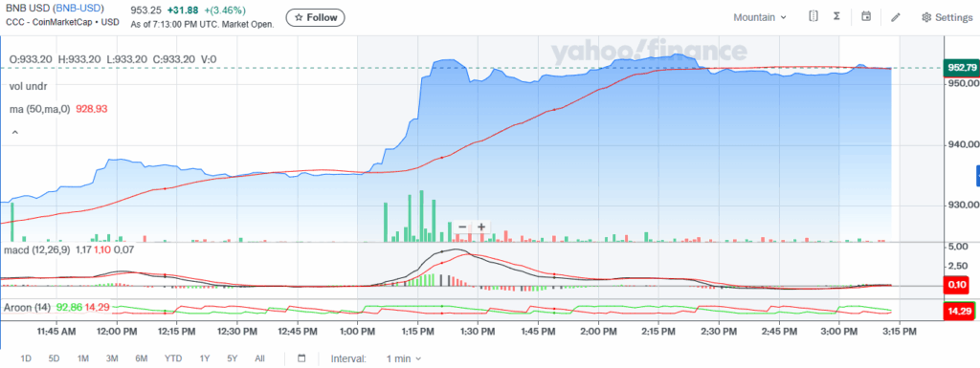Select the 3M range
This screenshot has height=368, width=980.
tap(112, 358)
